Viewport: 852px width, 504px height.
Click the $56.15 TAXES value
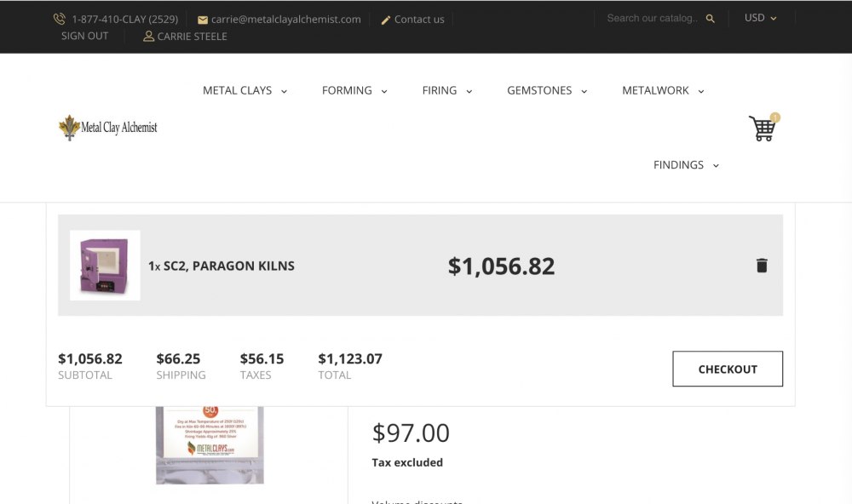(262, 359)
